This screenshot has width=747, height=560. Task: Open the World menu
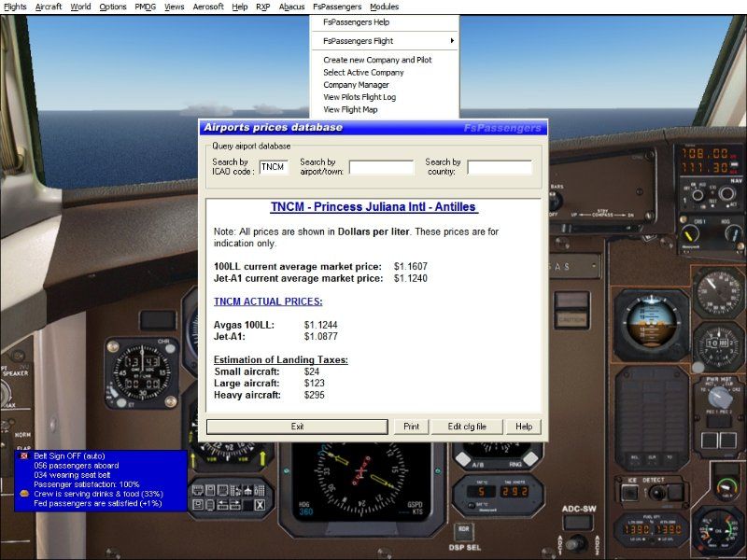click(x=80, y=7)
